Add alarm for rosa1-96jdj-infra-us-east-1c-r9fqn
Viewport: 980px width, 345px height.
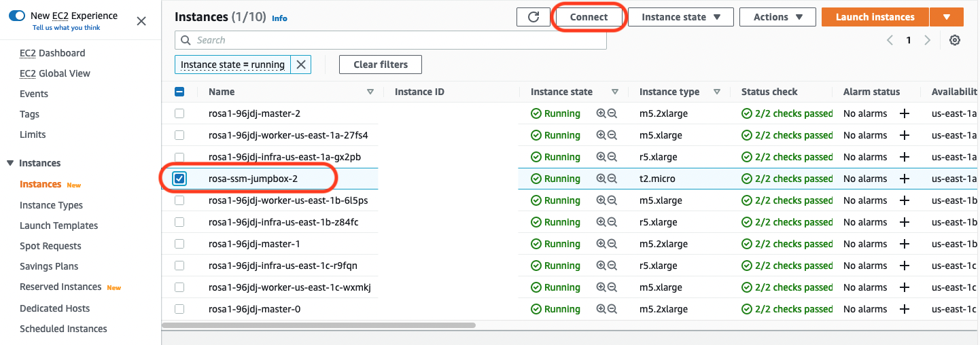click(905, 266)
